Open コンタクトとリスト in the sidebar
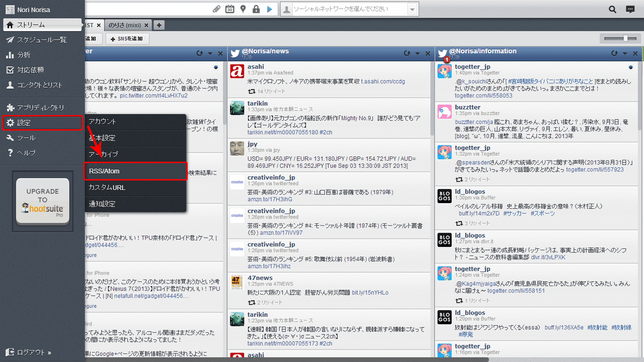This screenshot has height=362, width=644. tap(42, 85)
